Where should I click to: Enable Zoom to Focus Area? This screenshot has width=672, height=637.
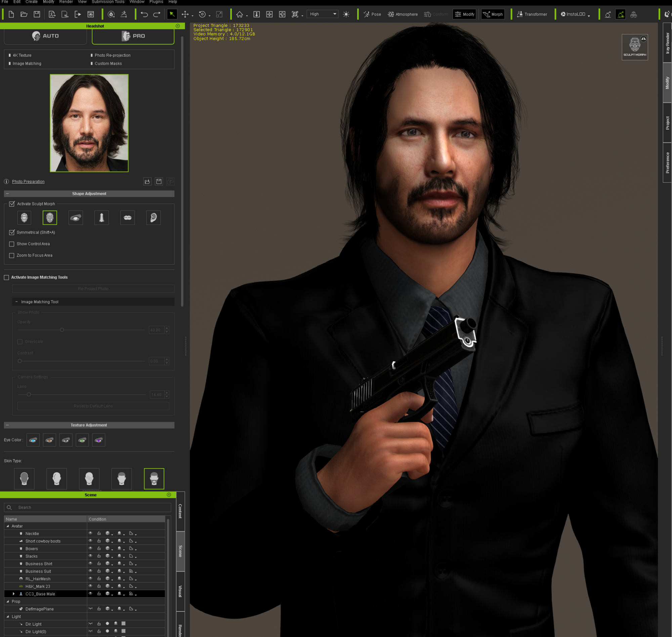coord(11,255)
